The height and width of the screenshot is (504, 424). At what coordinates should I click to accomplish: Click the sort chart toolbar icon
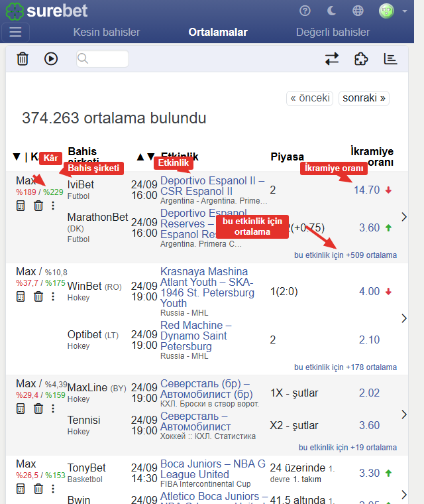point(391,59)
